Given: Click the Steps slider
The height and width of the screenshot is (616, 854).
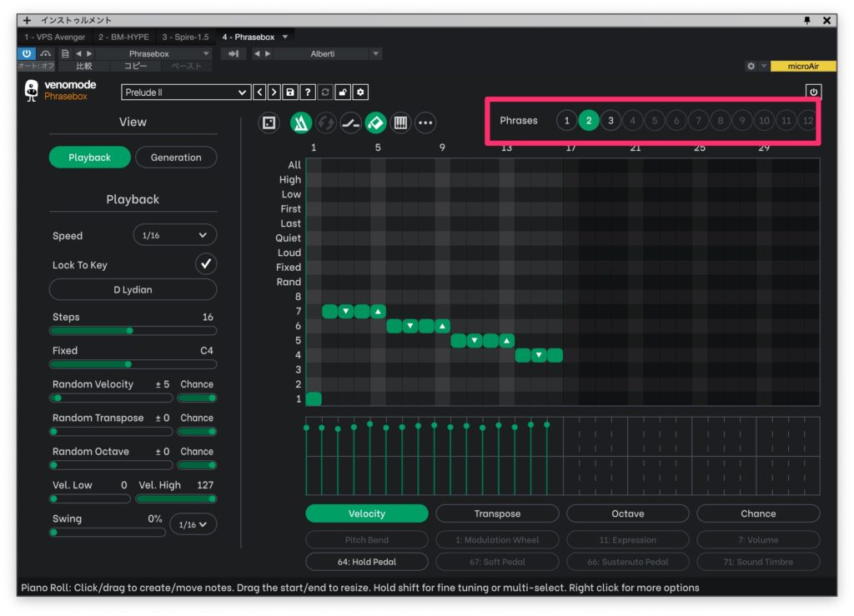Looking at the screenshot, I should [133, 331].
